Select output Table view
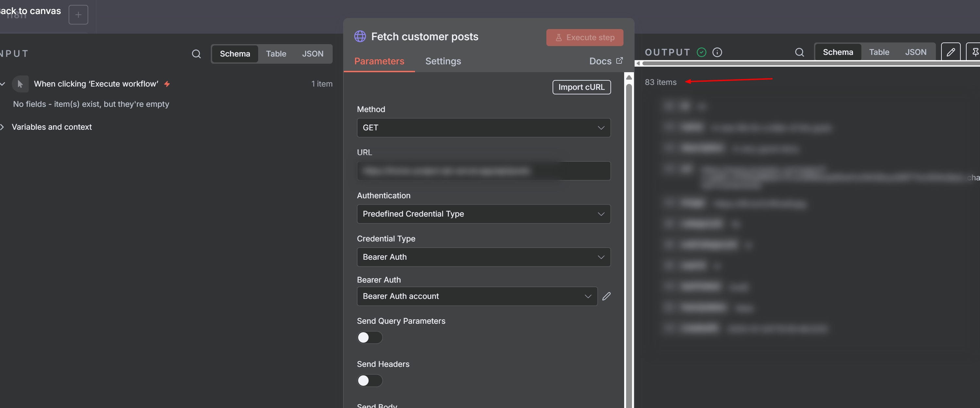980x408 pixels. 879,52
